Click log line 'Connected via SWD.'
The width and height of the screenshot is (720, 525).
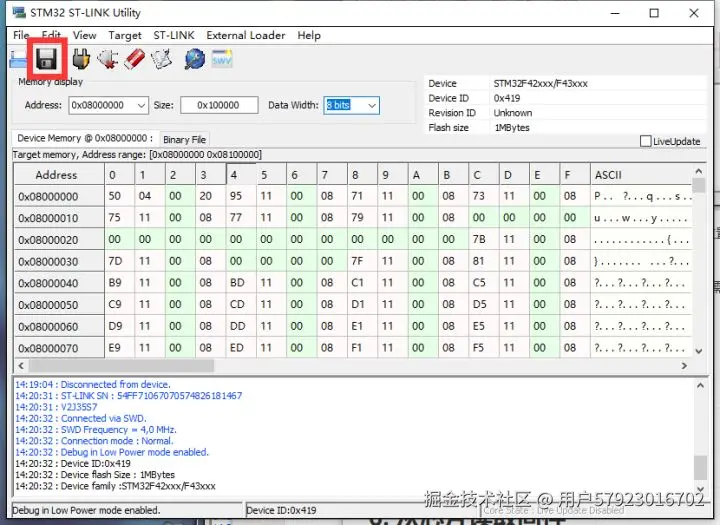[81, 418]
